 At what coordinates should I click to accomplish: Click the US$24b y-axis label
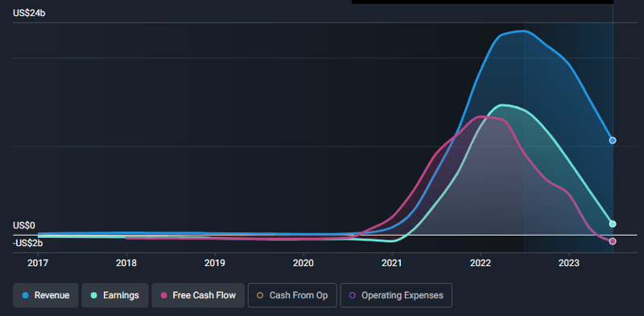(x=29, y=13)
